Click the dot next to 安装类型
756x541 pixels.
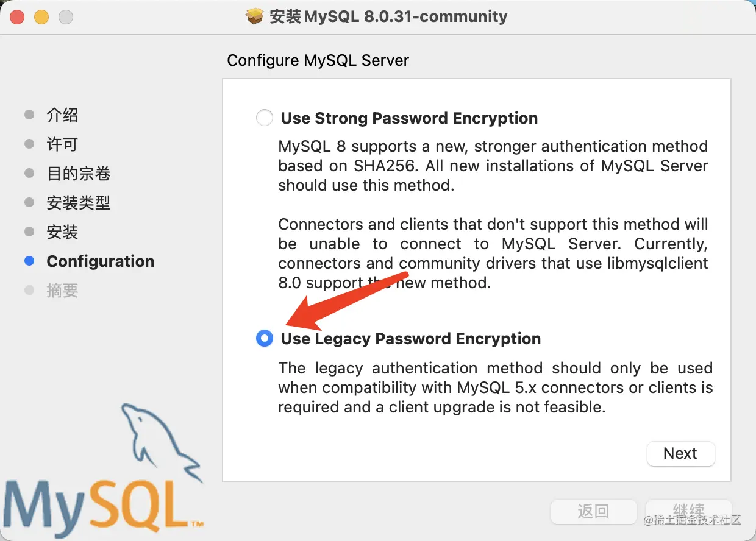(29, 202)
